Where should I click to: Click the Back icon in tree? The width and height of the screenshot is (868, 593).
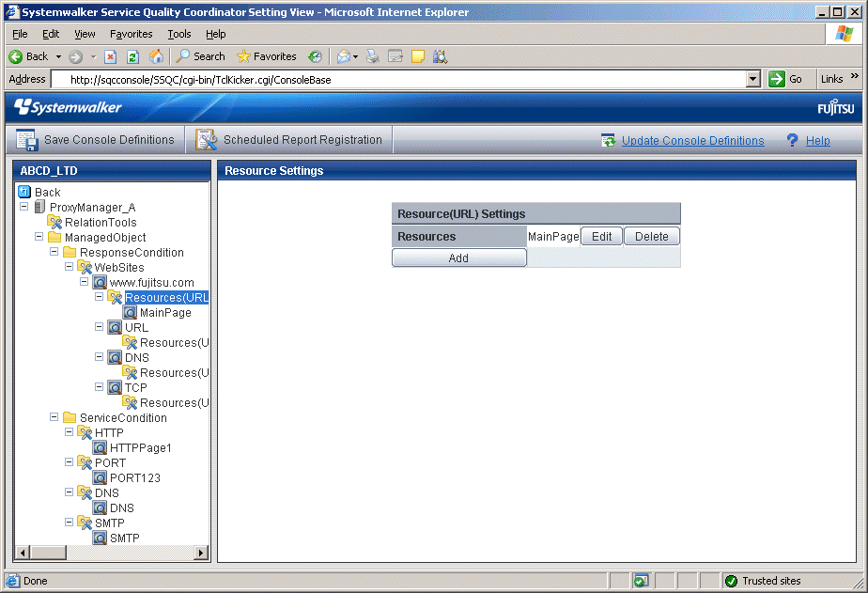(24, 192)
